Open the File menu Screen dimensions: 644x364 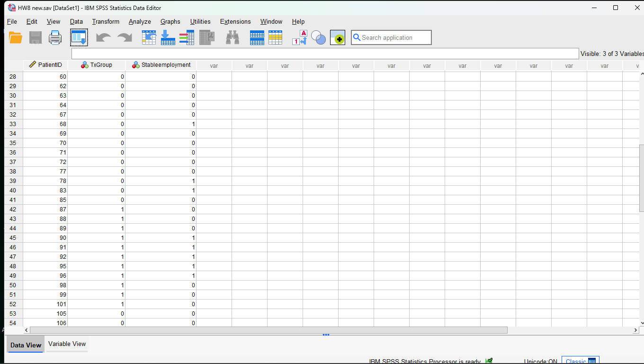12,22
